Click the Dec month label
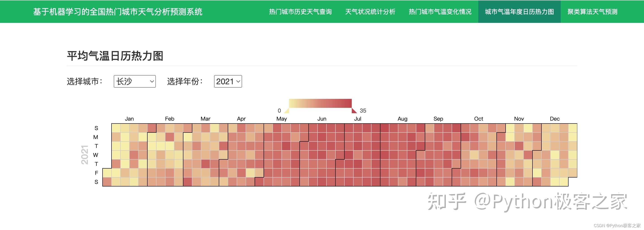The height and width of the screenshot is (230, 644). tap(555, 119)
